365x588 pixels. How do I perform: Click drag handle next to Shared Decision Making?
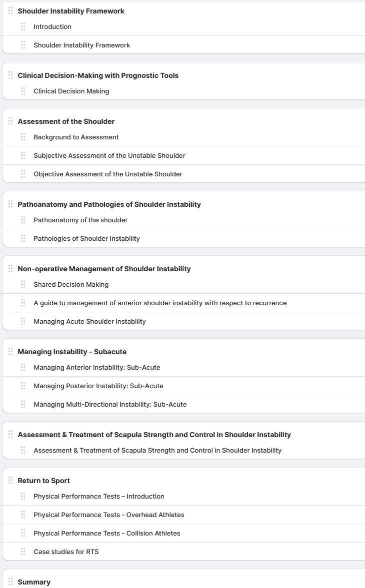click(23, 284)
